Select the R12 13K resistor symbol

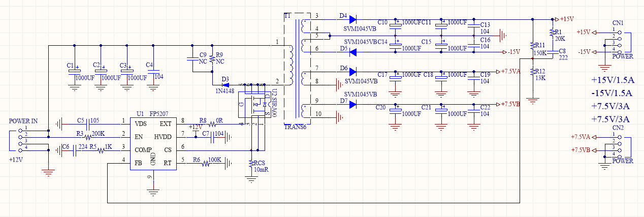point(533,71)
